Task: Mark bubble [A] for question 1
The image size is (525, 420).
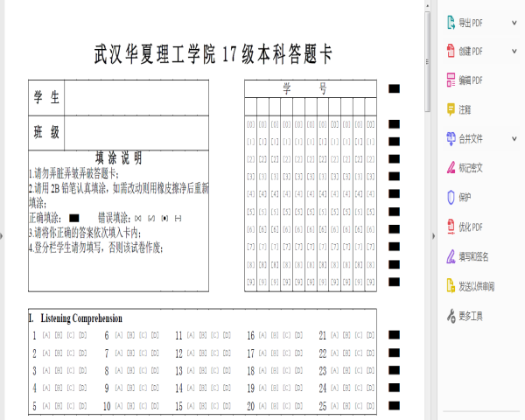Action: (46, 335)
